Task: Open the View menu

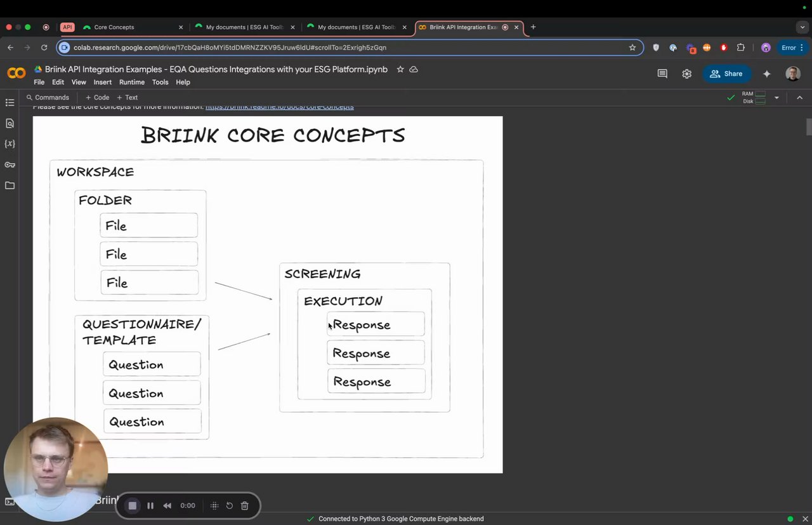Action: coord(79,82)
